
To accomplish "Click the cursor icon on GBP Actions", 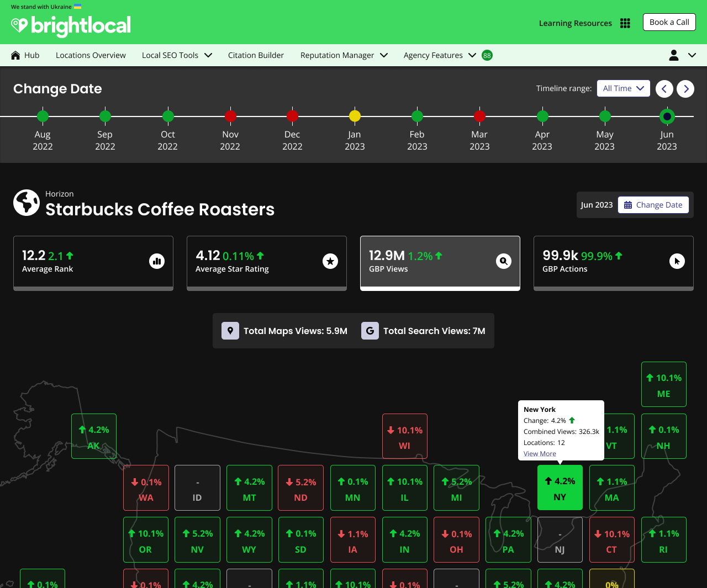I will 677,261.
